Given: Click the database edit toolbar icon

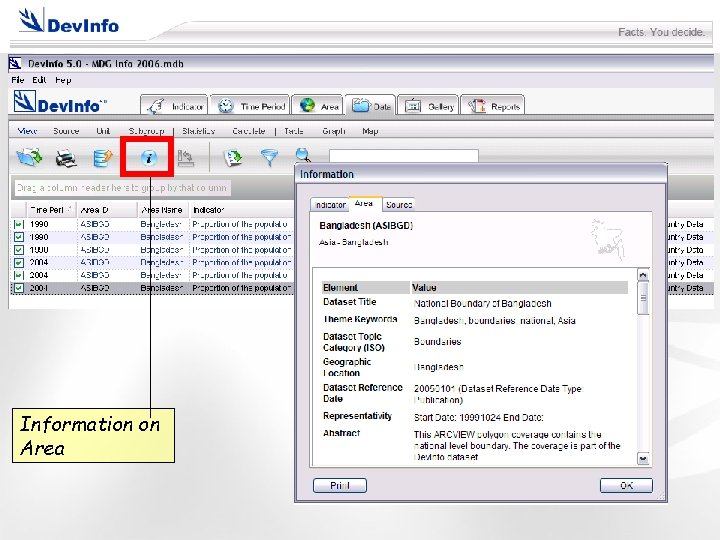Looking at the screenshot, I should click(102, 158).
